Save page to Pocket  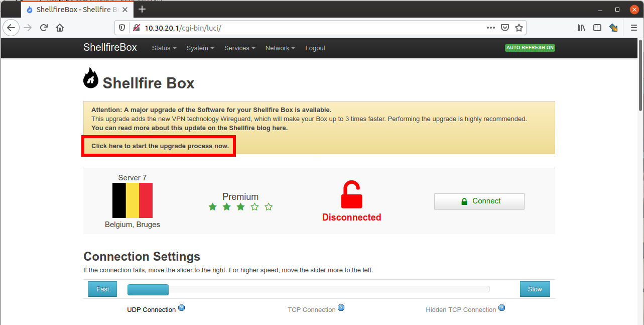[505, 28]
